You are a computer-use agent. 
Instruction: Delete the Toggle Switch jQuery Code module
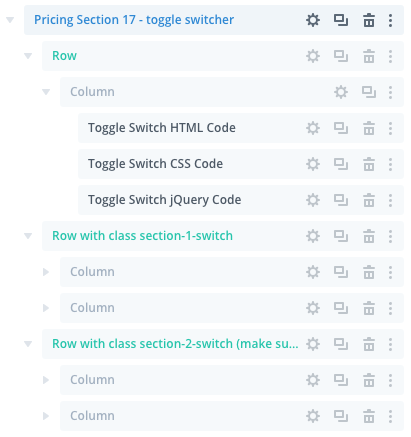click(x=369, y=200)
